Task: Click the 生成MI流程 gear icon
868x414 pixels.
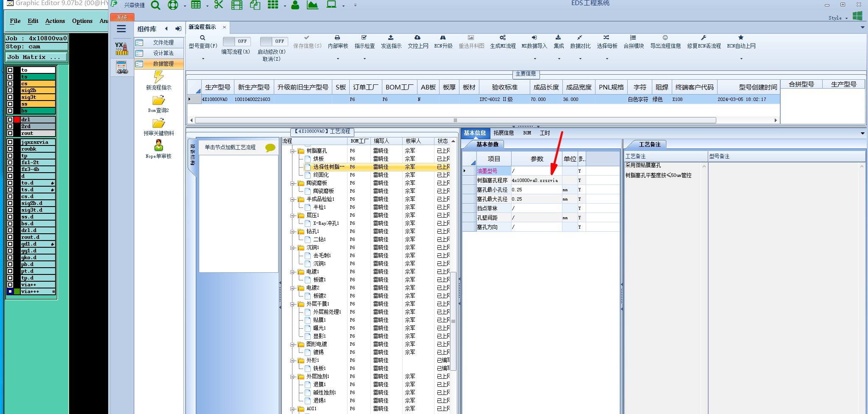Action: tap(503, 38)
